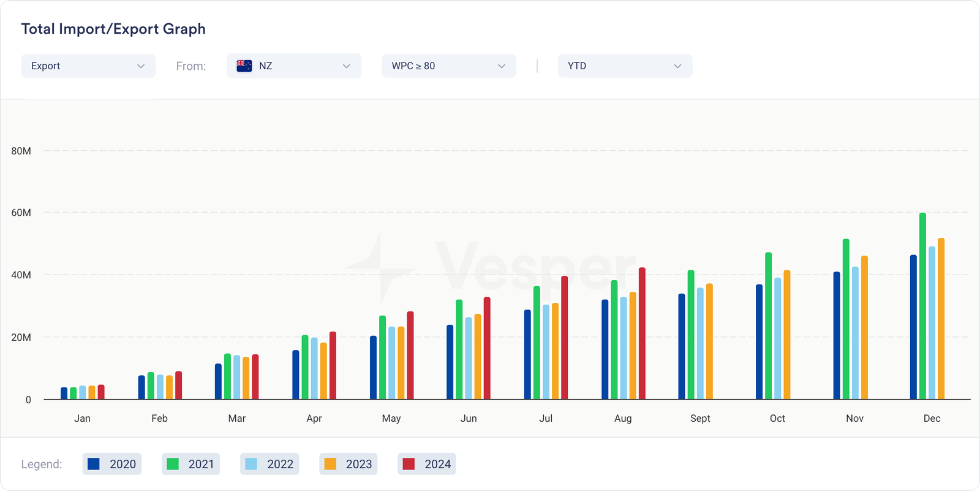
Task: Open the YTD period dropdown
Action: click(x=624, y=66)
